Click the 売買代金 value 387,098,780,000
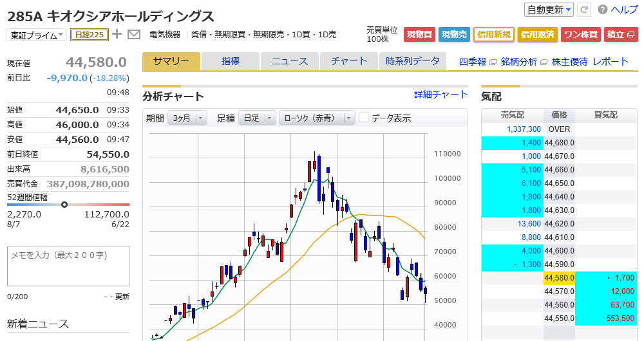644x341 pixels. [88, 184]
